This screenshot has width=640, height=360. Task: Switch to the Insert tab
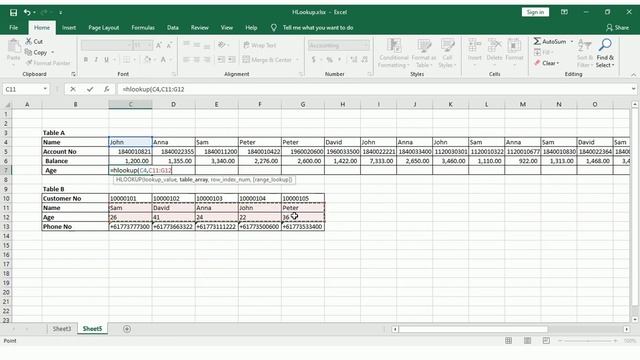69,28
